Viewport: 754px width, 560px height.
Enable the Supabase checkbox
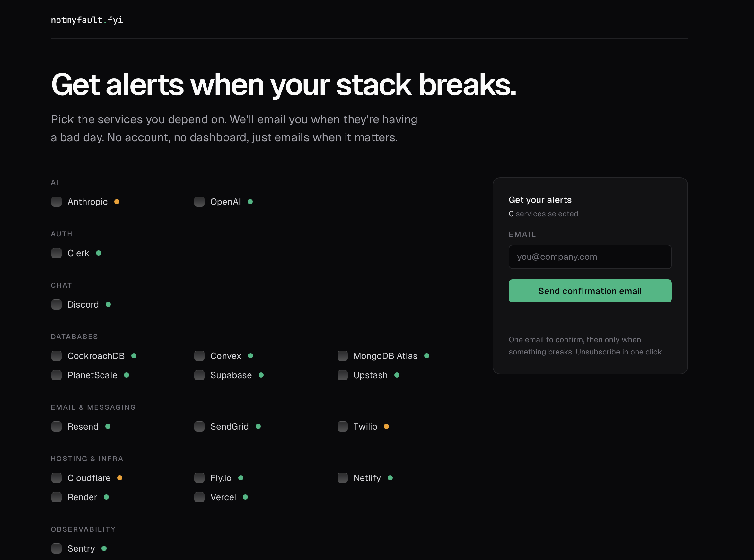click(199, 375)
